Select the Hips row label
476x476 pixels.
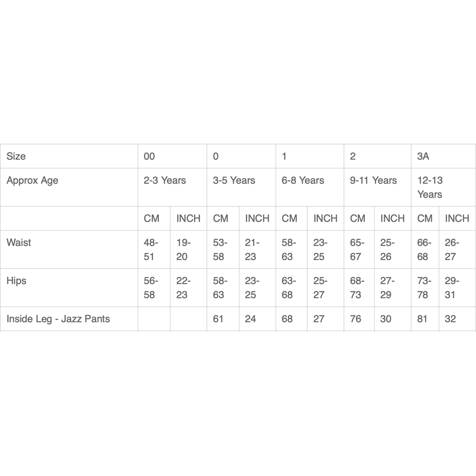click(x=16, y=281)
